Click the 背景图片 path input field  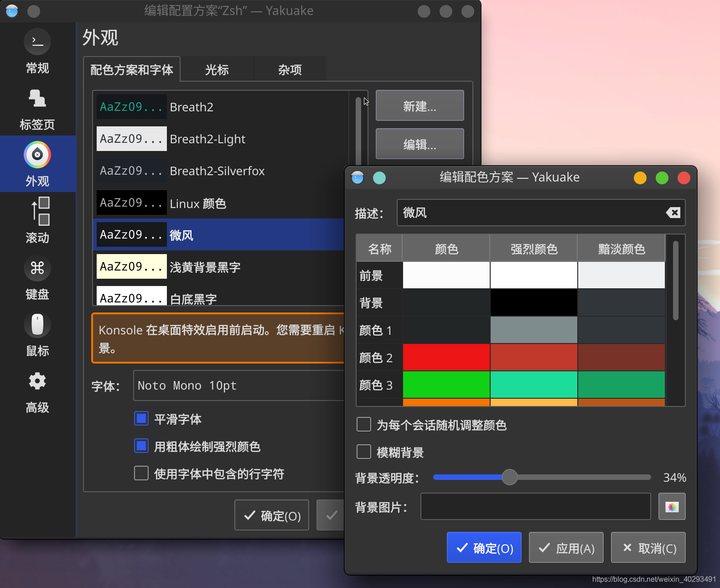click(535, 506)
